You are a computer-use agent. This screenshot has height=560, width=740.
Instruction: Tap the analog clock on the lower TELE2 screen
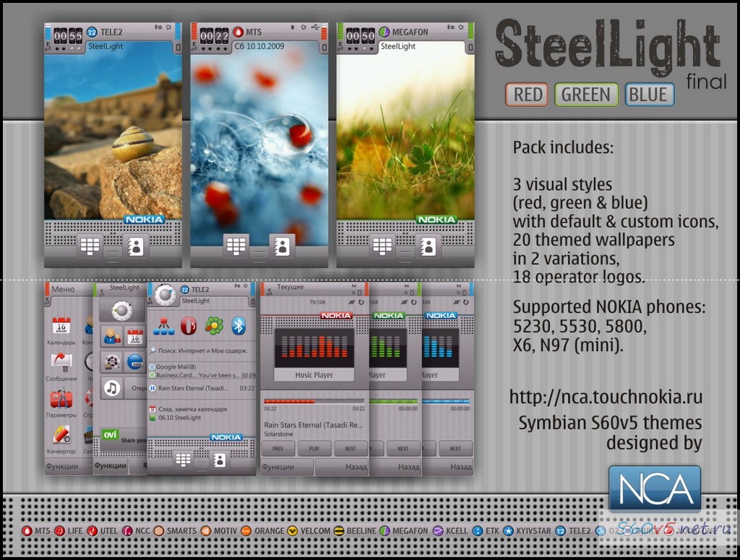point(165,294)
